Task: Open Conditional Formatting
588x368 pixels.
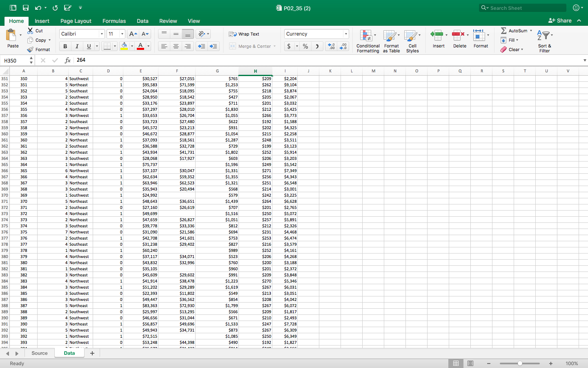Action: click(x=367, y=41)
